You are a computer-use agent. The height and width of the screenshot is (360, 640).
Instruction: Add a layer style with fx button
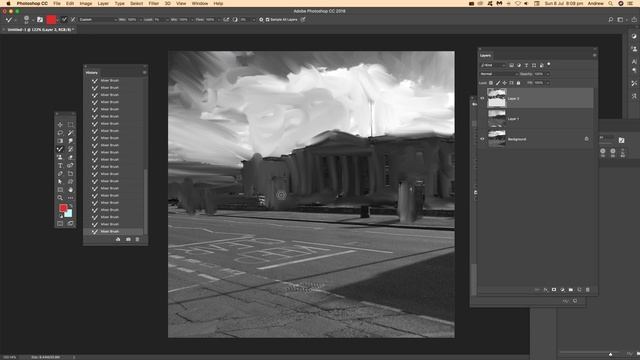(x=546, y=290)
